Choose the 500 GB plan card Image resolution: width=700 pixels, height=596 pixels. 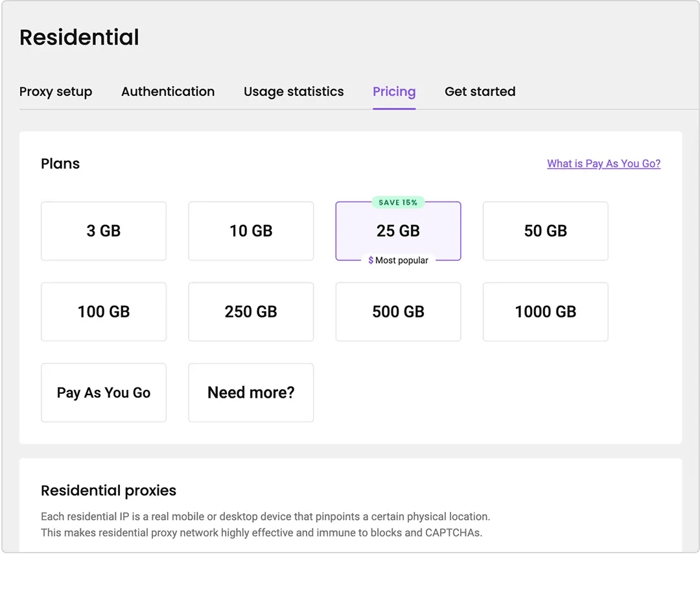pos(398,312)
